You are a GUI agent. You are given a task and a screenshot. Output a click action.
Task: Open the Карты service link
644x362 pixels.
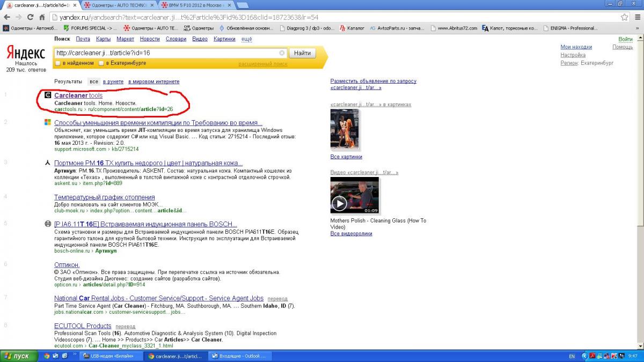pos(104,39)
